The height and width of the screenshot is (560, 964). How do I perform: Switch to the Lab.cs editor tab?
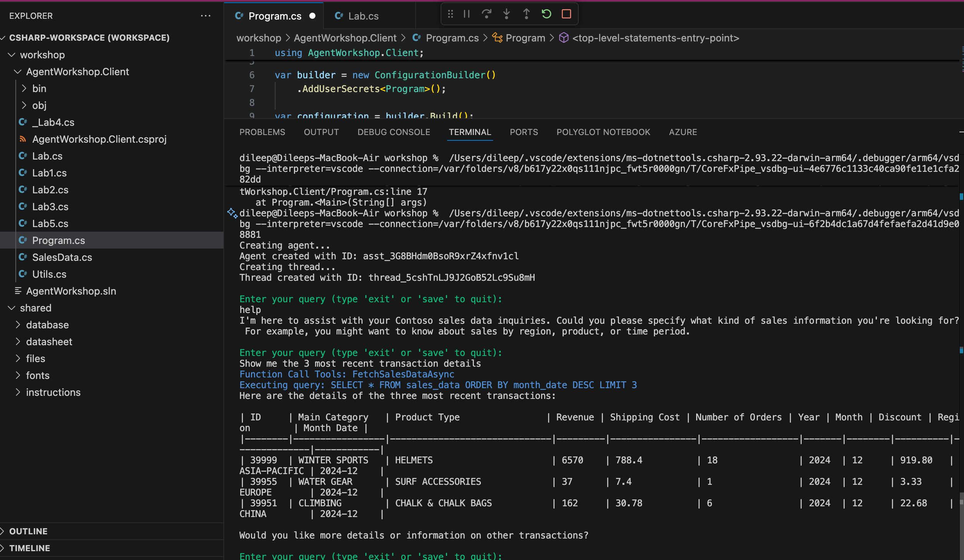click(x=363, y=16)
